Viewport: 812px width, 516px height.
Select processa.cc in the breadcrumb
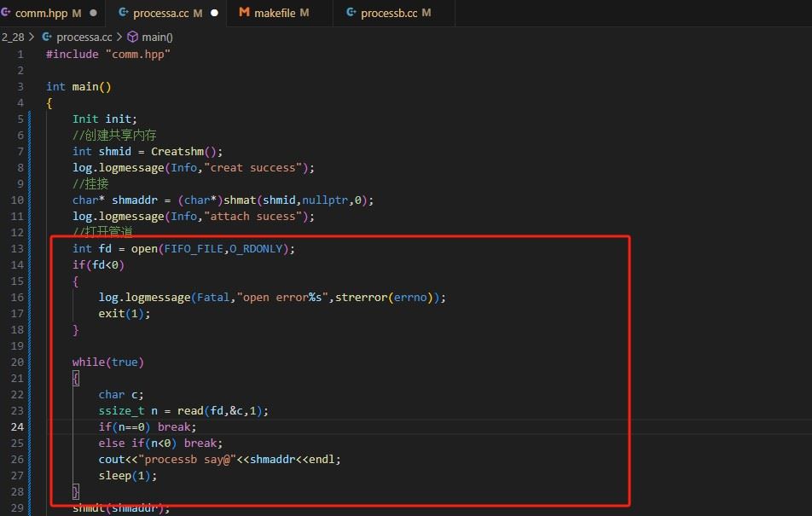coord(84,37)
